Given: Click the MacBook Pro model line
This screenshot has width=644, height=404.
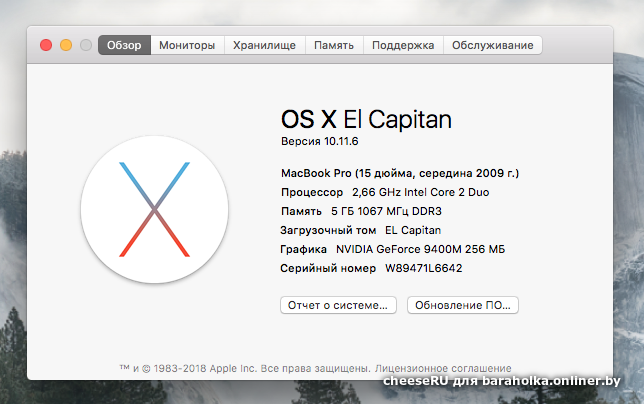Looking at the screenshot, I should pos(400,173).
